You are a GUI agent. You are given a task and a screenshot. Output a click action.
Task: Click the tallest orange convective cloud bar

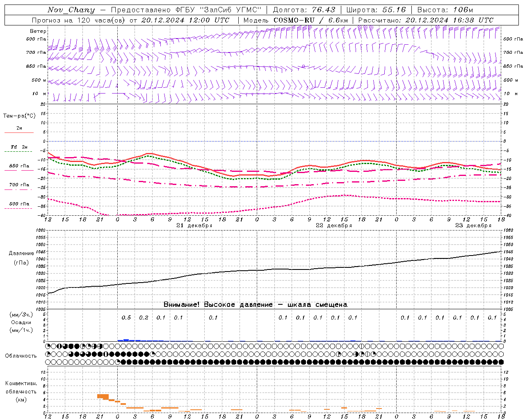click(x=103, y=396)
